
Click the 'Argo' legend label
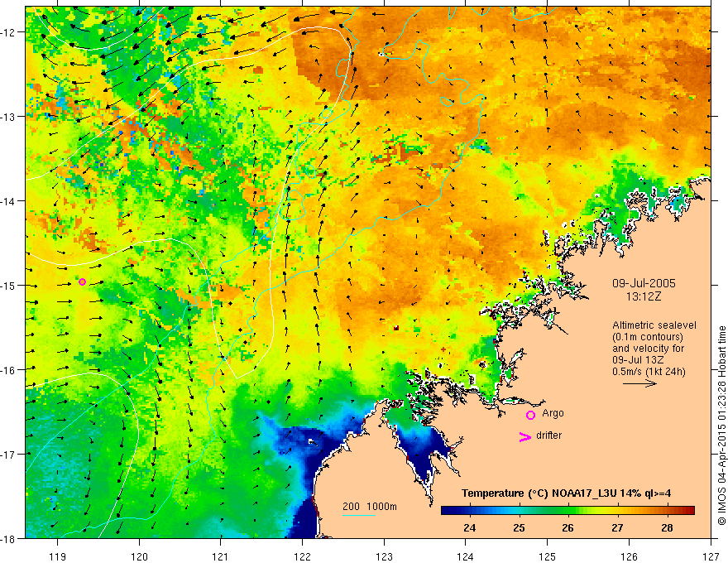click(553, 413)
